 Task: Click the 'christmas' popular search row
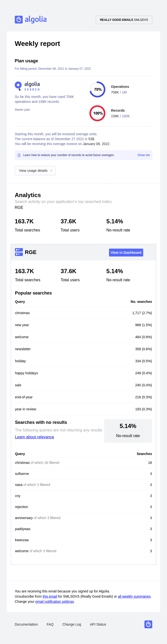[x=83, y=313]
